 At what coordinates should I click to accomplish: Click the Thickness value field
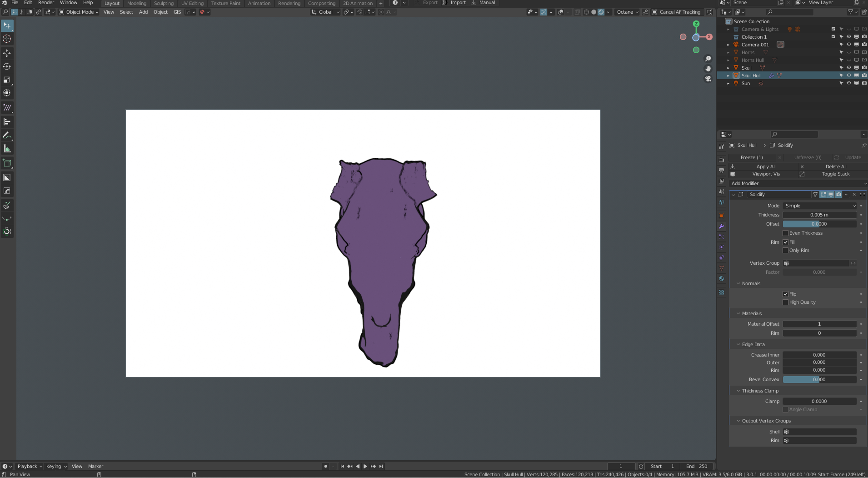click(x=819, y=215)
